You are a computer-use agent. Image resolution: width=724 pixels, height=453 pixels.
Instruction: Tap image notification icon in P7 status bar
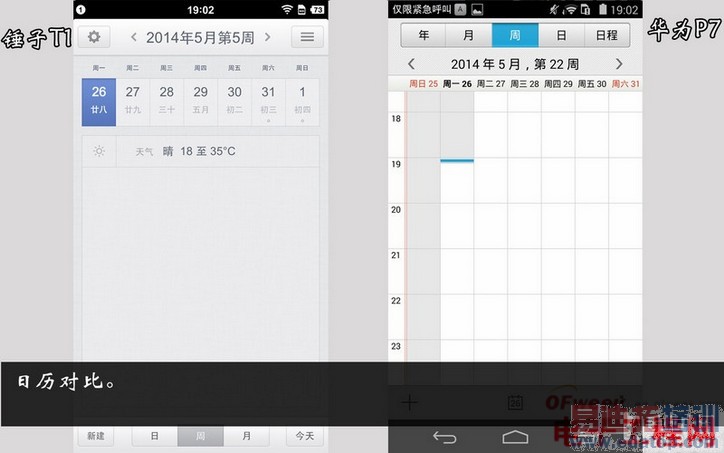(x=477, y=9)
